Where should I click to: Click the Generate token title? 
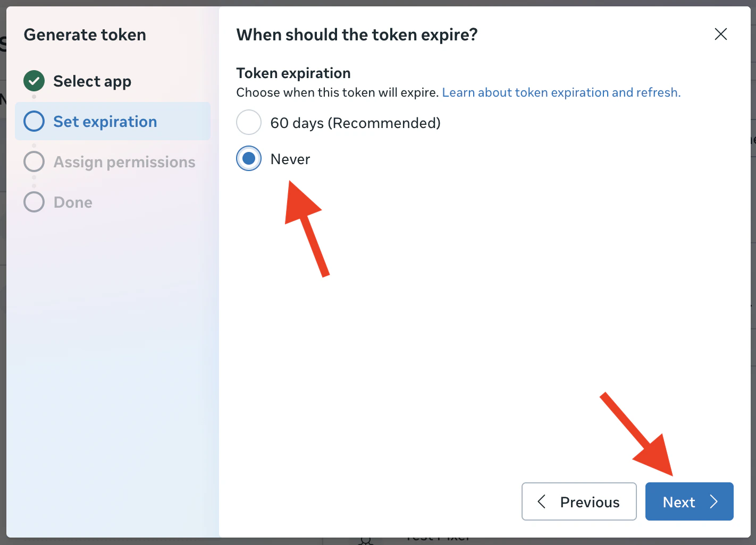tap(85, 34)
